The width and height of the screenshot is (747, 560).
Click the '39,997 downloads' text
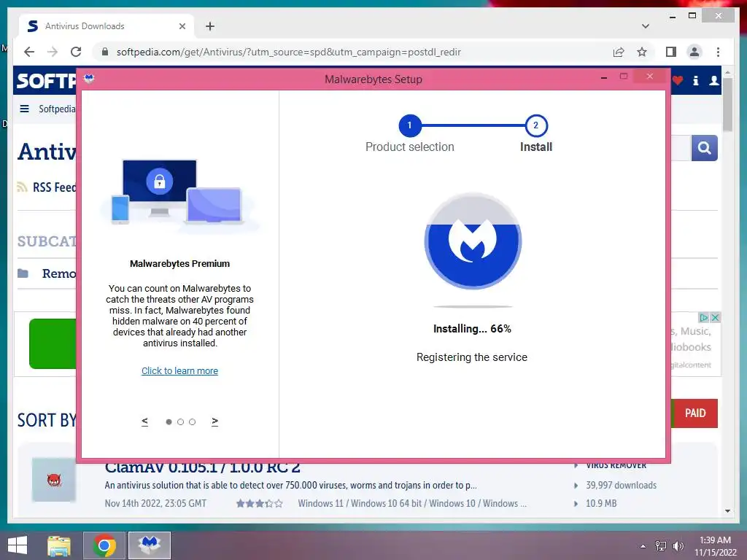pos(622,485)
